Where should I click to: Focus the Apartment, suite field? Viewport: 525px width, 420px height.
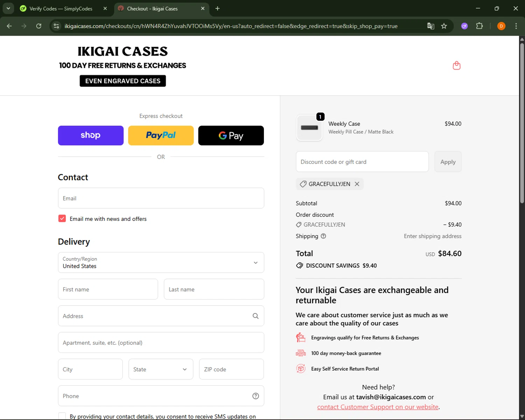pos(161,343)
